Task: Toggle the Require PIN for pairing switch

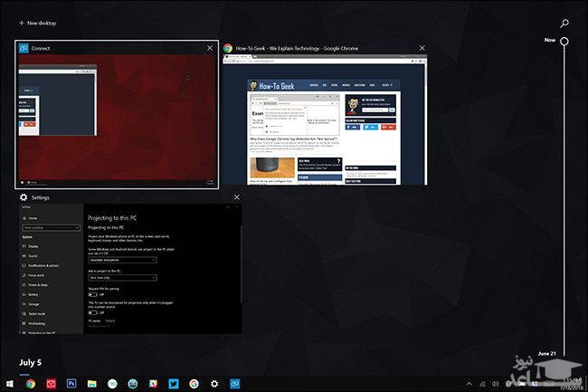Action: click(92, 295)
